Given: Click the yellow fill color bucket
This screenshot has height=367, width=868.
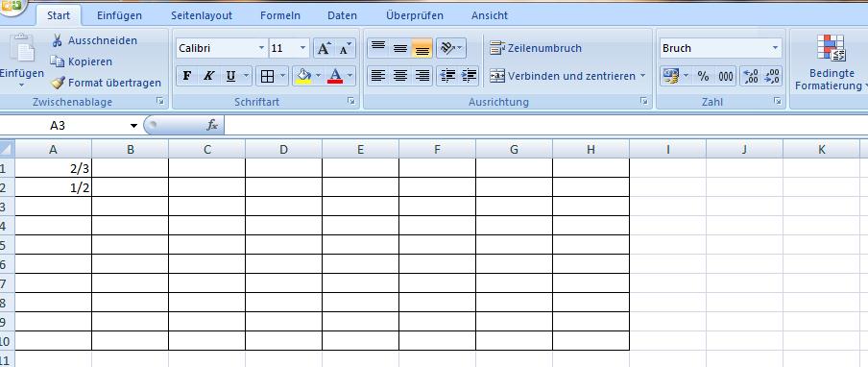Looking at the screenshot, I should click(x=302, y=76).
